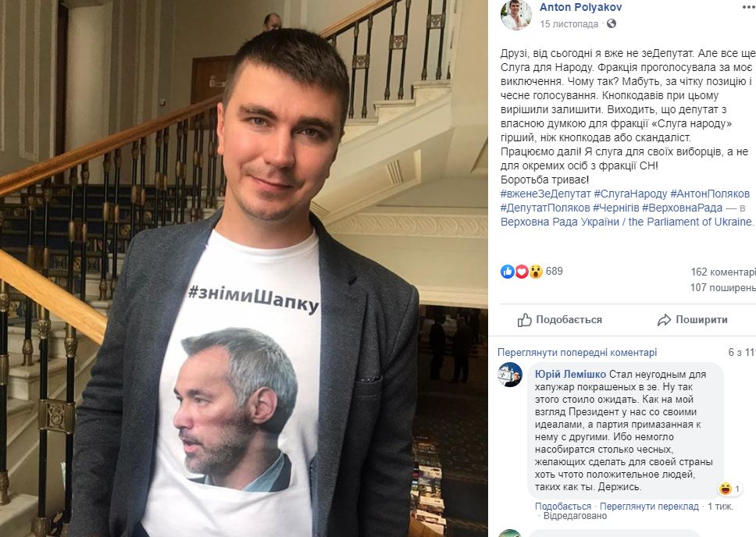Click the 15 листопада post date

[x=569, y=24]
